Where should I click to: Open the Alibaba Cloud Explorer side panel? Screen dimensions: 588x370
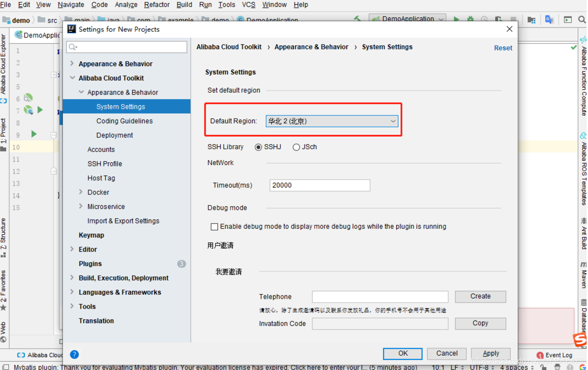coord(3,67)
